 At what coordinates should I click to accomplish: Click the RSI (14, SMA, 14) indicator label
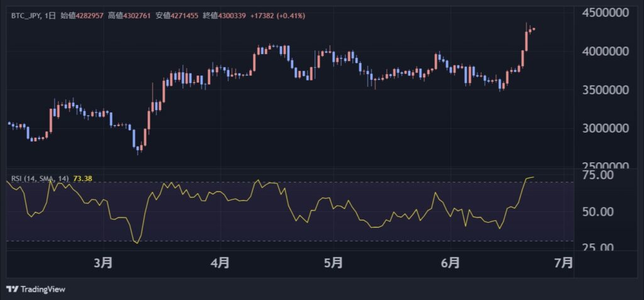tap(40, 179)
